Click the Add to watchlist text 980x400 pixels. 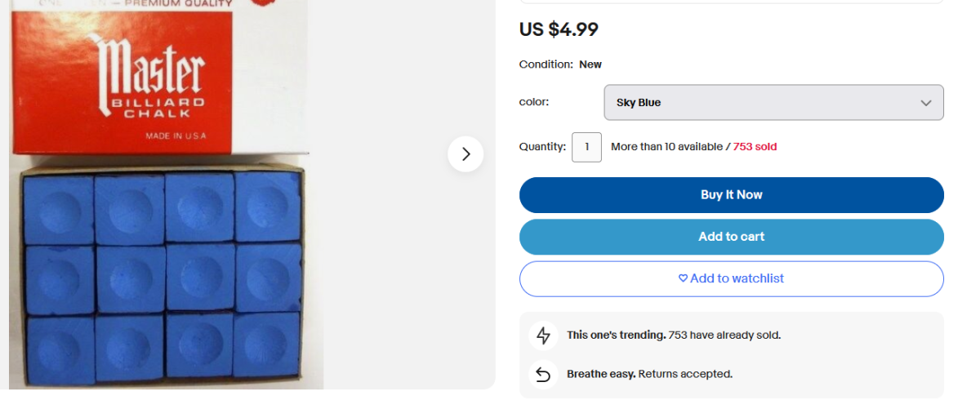[737, 278]
